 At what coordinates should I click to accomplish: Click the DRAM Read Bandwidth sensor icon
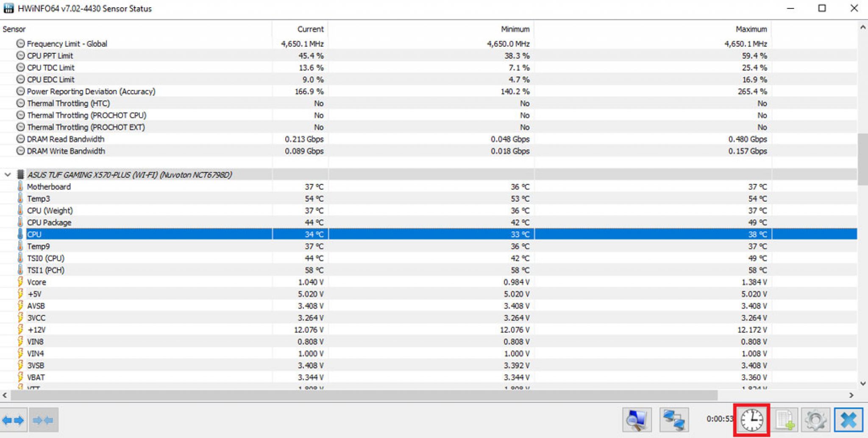pos(20,139)
